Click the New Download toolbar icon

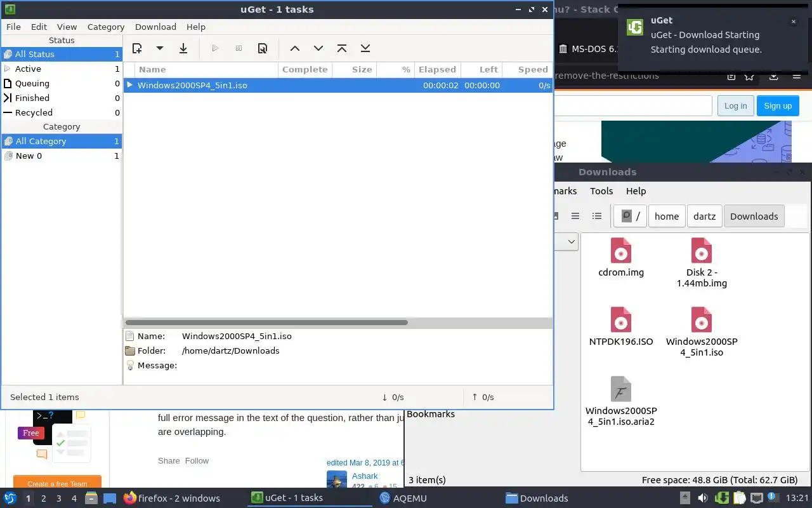click(x=137, y=48)
